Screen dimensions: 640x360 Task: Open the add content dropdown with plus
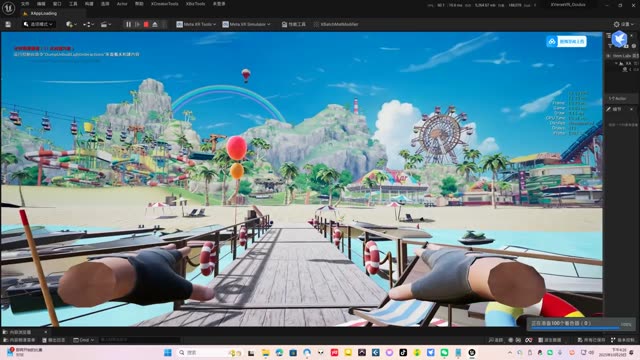point(71,24)
